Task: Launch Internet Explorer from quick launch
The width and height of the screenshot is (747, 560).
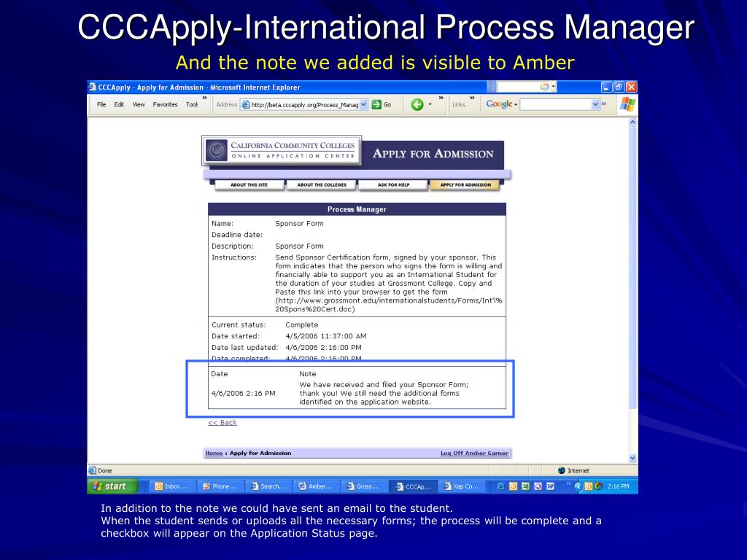Action: pos(500,486)
